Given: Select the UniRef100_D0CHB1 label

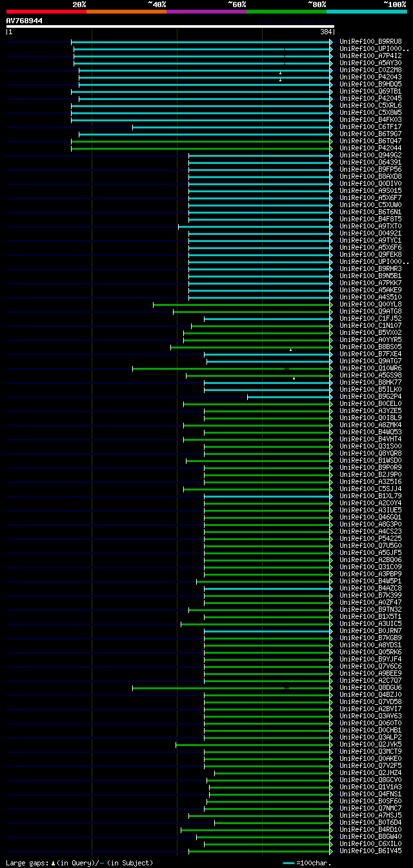Looking at the screenshot, I should (x=370, y=731).
